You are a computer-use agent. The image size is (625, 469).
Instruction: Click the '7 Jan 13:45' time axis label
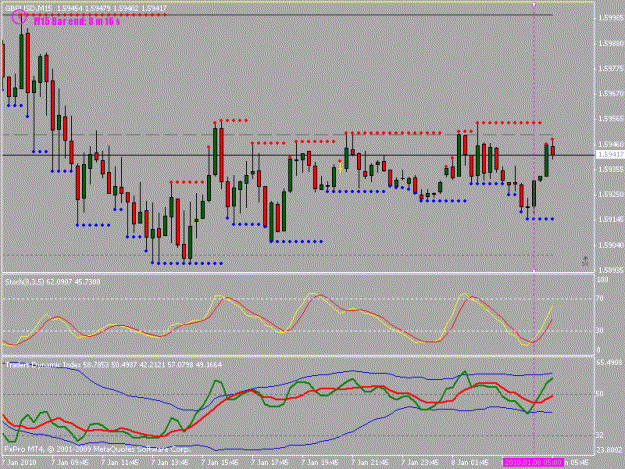169,463
